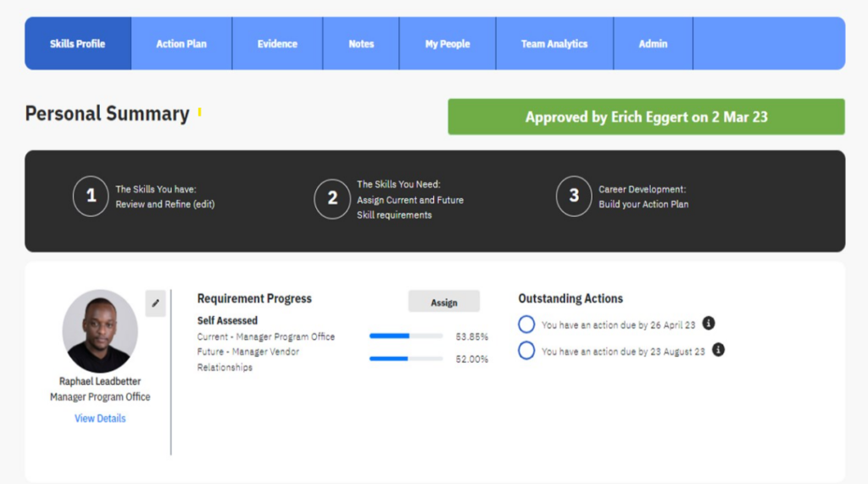
Task: Open the View Details link
Action: click(x=100, y=419)
